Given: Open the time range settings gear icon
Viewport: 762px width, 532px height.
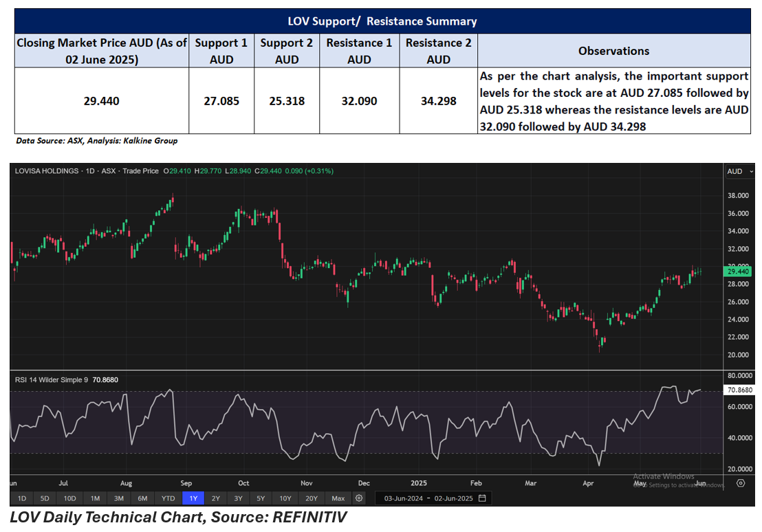Looking at the screenshot, I should point(359,498).
